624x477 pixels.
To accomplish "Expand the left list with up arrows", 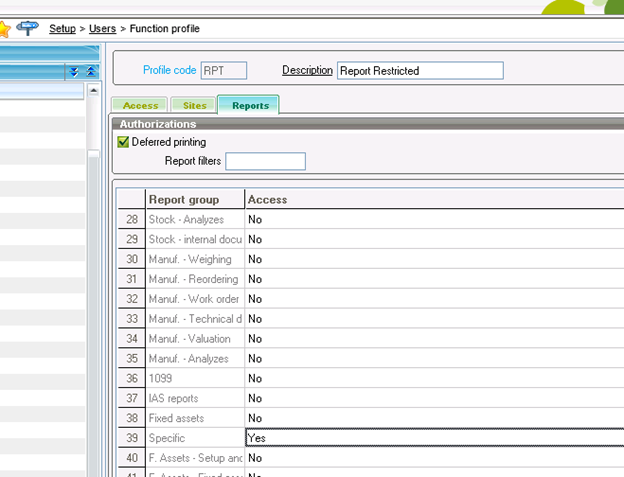I will click(x=91, y=72).
